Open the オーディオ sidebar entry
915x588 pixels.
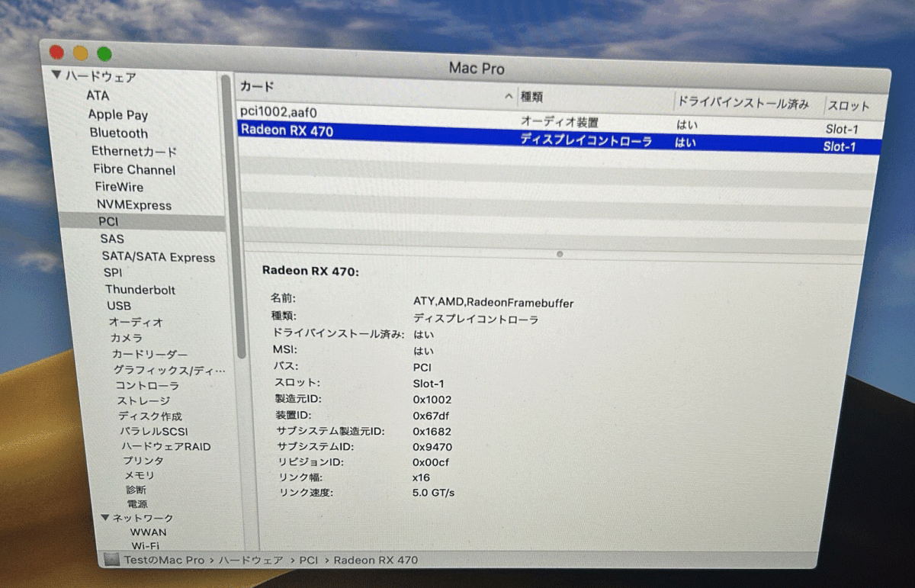136,322
